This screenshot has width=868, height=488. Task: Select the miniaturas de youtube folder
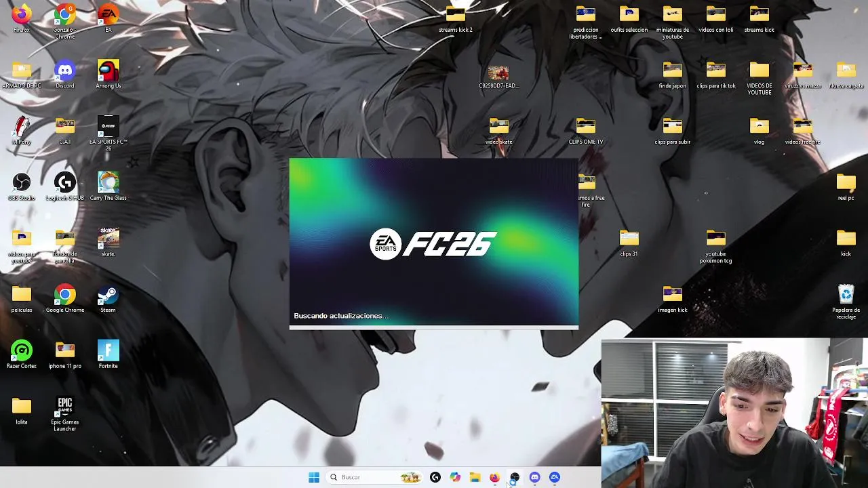coord(673,22)
